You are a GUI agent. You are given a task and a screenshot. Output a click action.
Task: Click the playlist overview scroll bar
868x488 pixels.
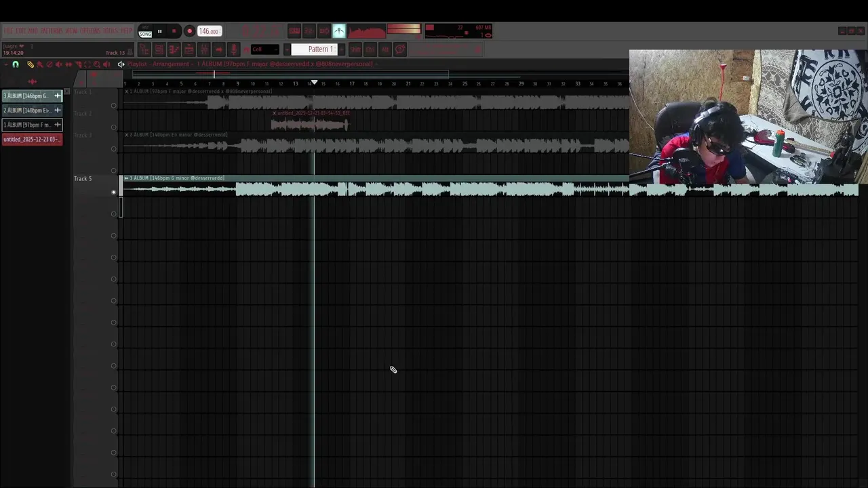290,73
